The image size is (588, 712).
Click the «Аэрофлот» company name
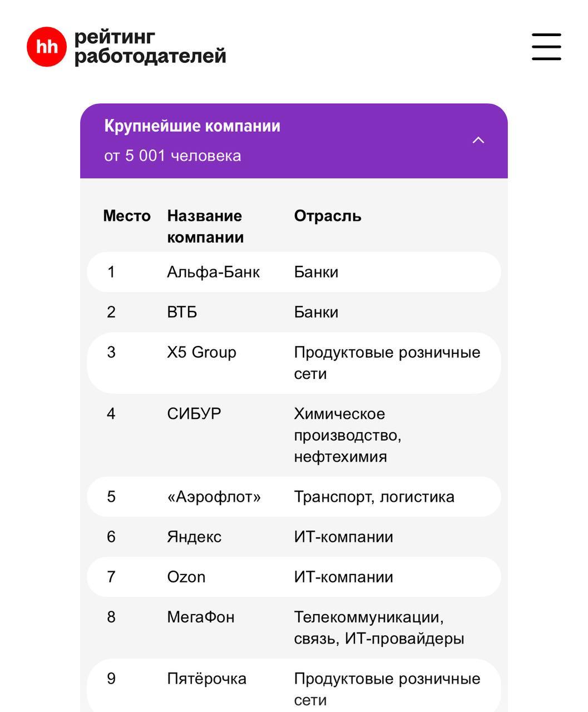(x=214, y=497)
